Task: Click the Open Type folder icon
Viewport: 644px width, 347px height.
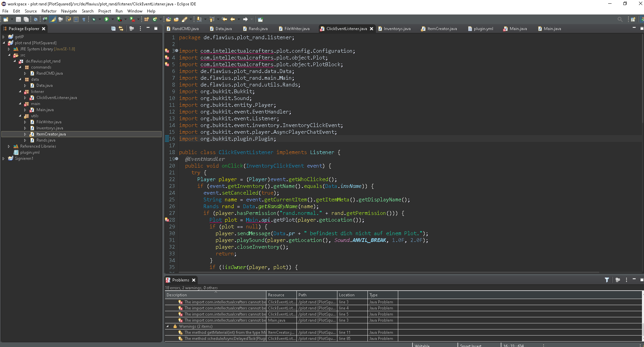Action: [x=168, y=19]
